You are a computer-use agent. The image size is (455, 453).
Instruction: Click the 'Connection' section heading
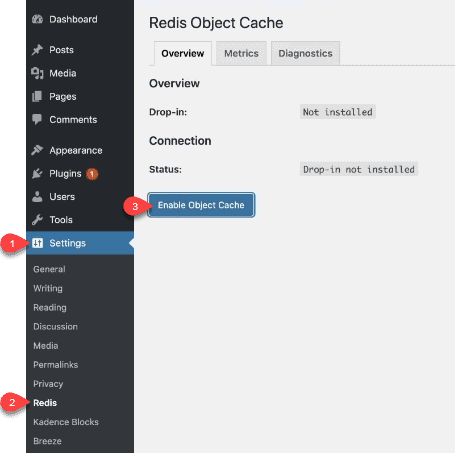[x=180, y=141]
